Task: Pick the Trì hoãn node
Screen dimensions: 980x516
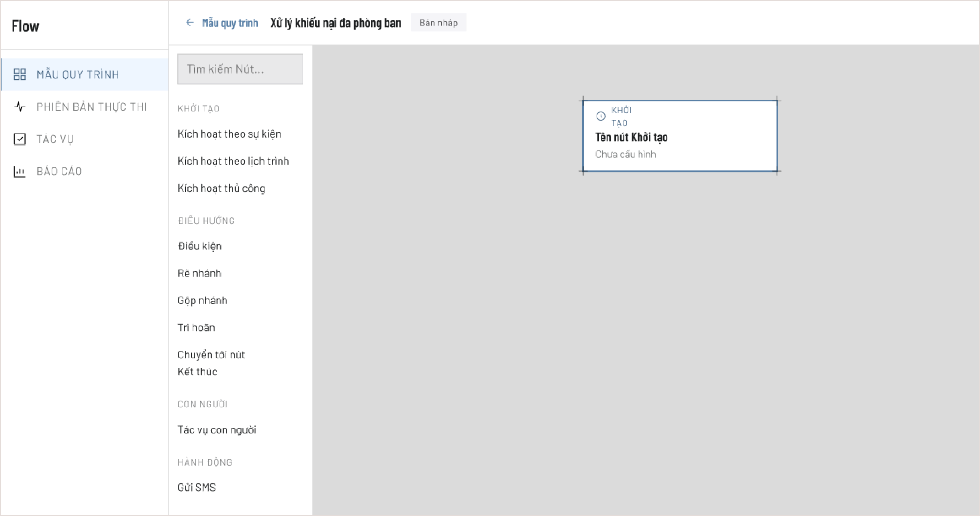Action: click(x=196, y=328)
